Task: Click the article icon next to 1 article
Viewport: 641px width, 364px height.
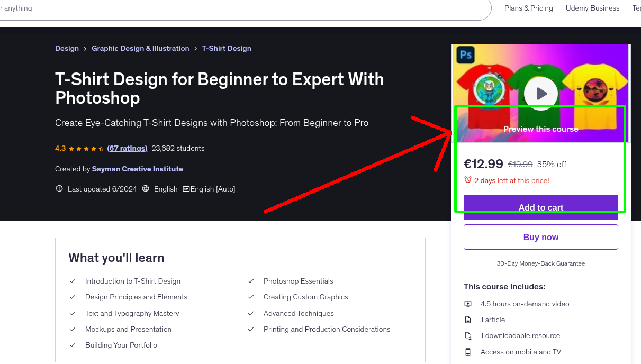Action: 468,320
